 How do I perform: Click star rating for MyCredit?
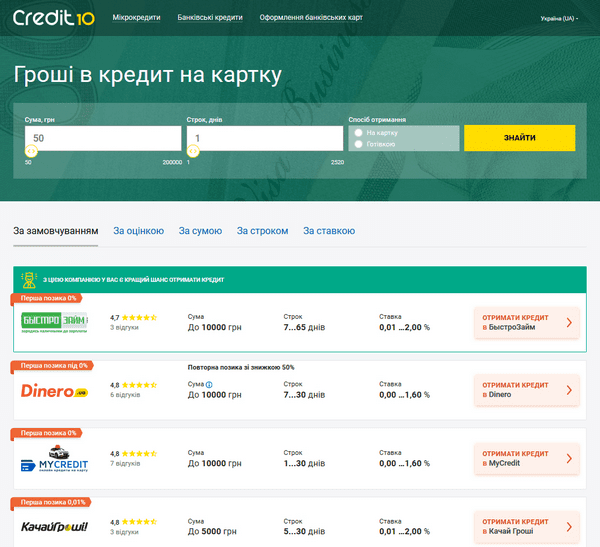pyautogui.click(x=139, y=454)
